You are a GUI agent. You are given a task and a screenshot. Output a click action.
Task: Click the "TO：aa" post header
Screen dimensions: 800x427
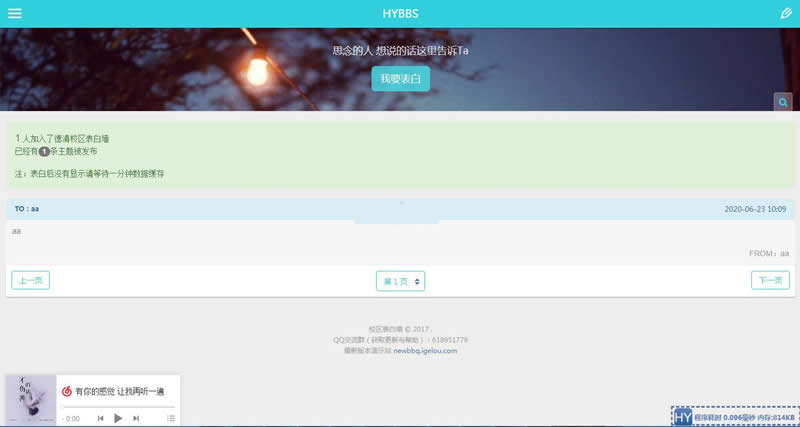pyautogui.click(x=27, y=209)
